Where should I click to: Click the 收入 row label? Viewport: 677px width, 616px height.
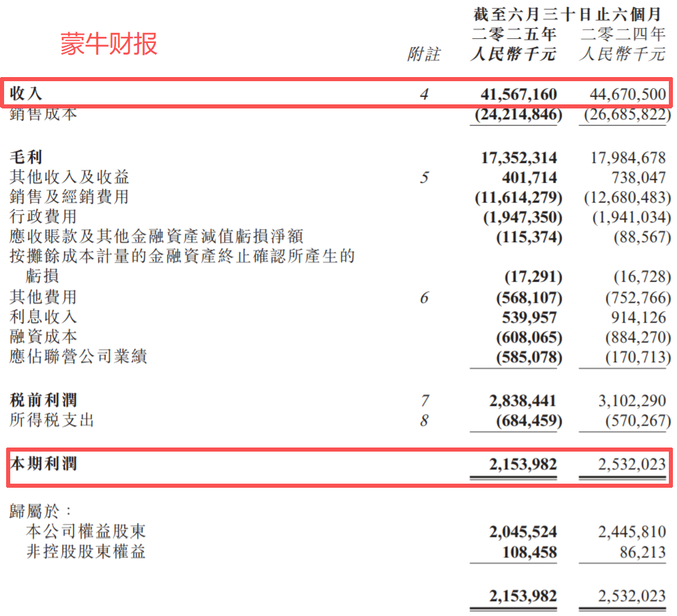click(27, 93)
